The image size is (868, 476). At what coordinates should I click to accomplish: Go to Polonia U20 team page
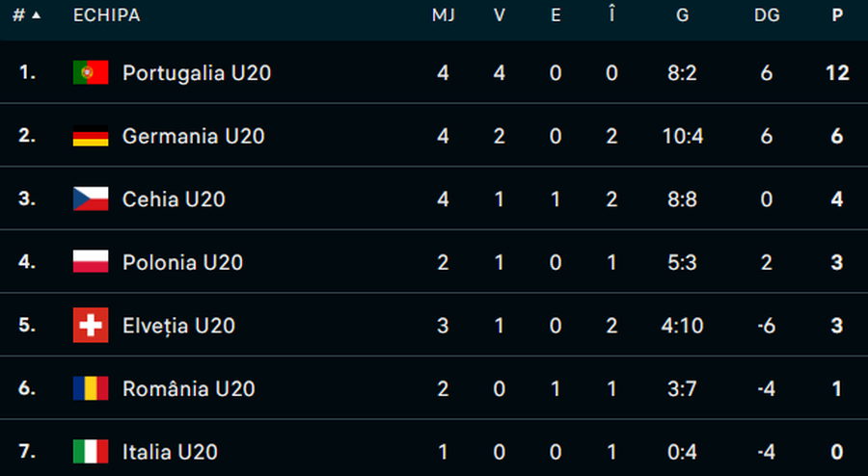182,263
